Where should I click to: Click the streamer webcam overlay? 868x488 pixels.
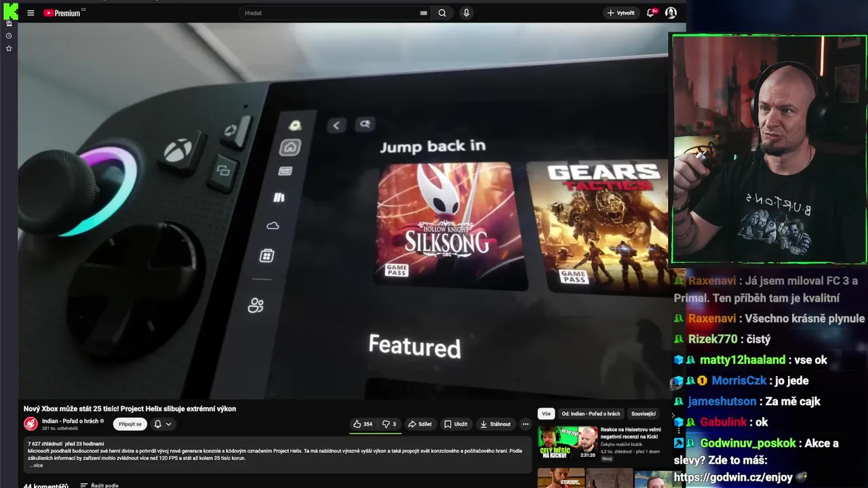click(x=769, y=148)
